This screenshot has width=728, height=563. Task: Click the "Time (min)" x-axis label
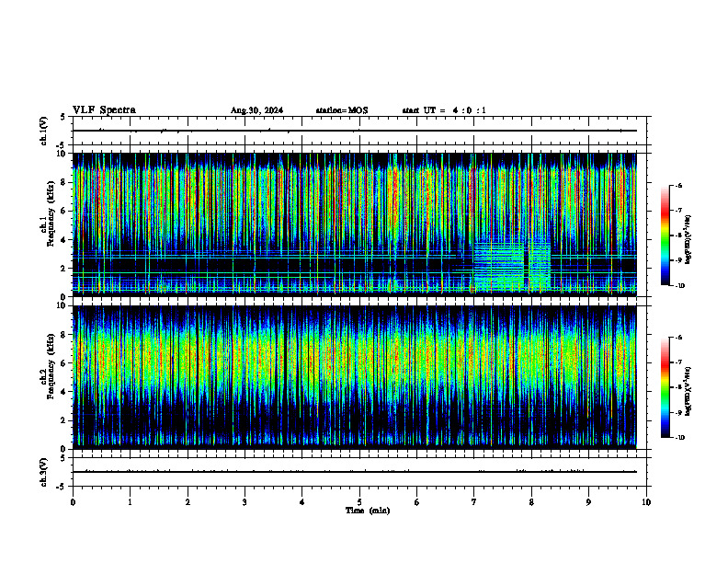(x=368, y=511)
